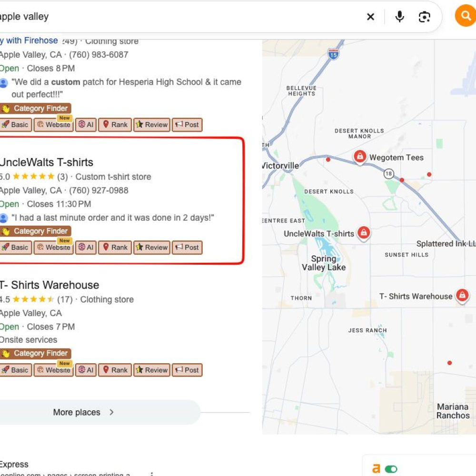Screen dimensions: 476x476
Task: Click 'Onsite services' under T- Shirts Warehouse
Action: click(29, 340)
